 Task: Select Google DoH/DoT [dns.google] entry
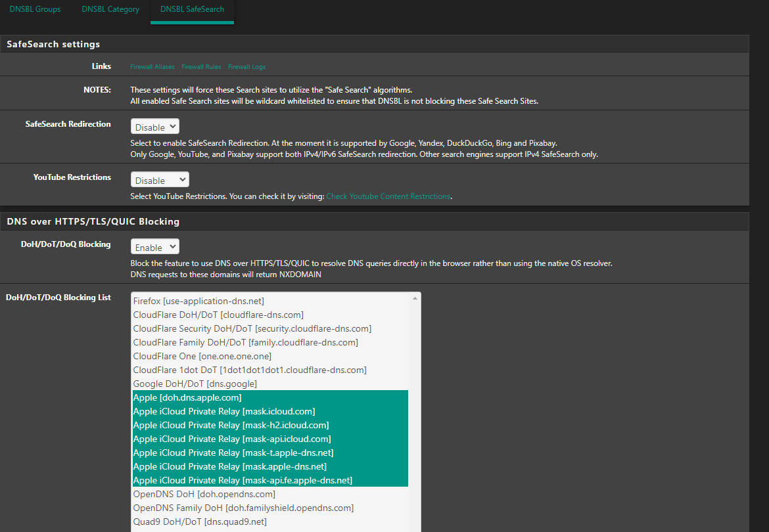pyautogui.click(x=270, y=384)
